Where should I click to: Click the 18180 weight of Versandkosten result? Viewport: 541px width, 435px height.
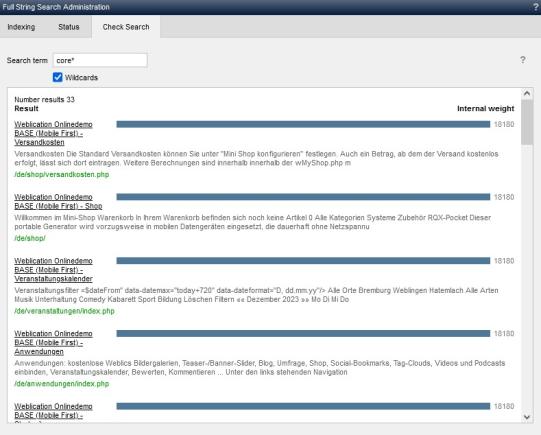(504, 124)
